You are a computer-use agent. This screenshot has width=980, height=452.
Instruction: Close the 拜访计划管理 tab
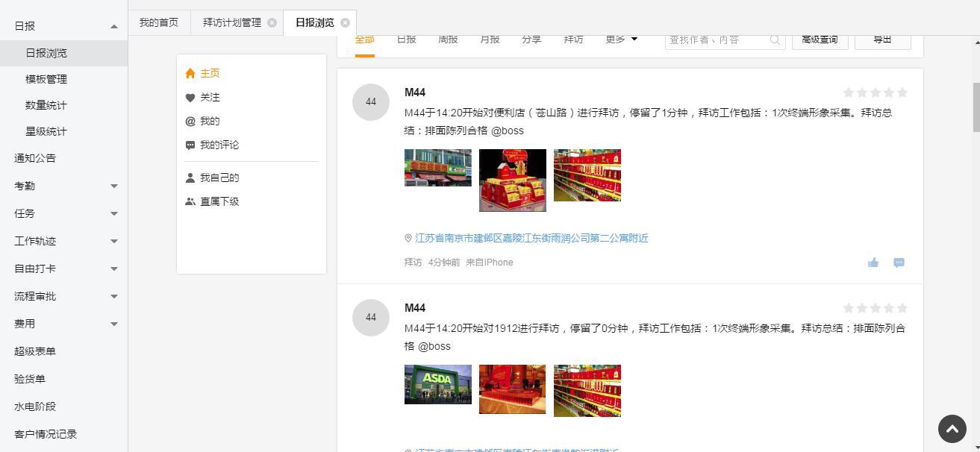click(x=272, y=23)
